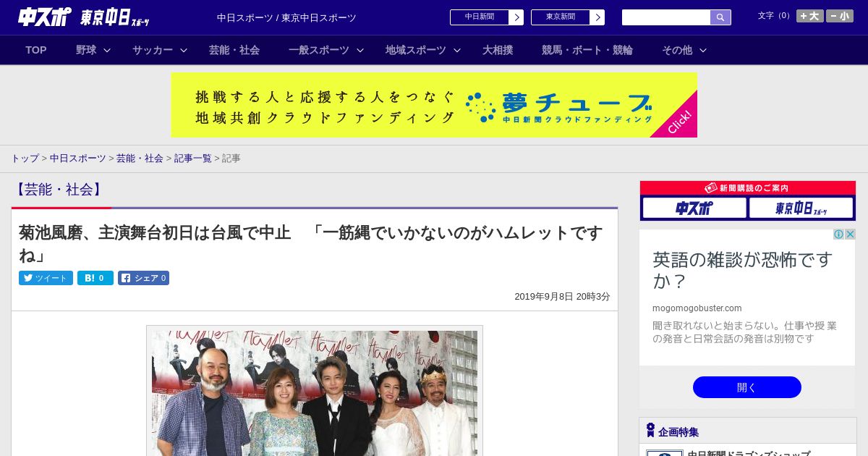Click 中日スポーツ / 東京中日スポーツ header text
The width and height of the screenshot is (868, 456).
286,18
